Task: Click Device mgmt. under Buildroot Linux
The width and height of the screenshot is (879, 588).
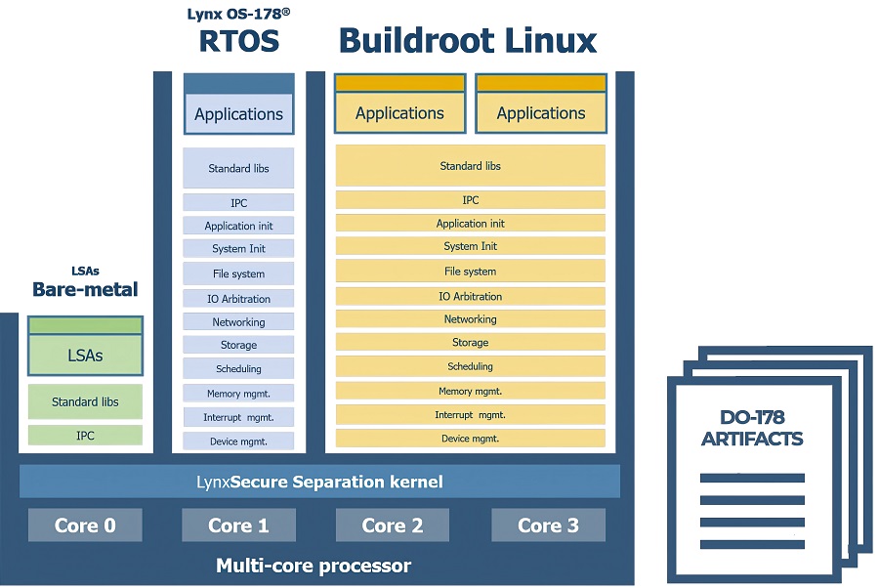Action: pos(471,439)
